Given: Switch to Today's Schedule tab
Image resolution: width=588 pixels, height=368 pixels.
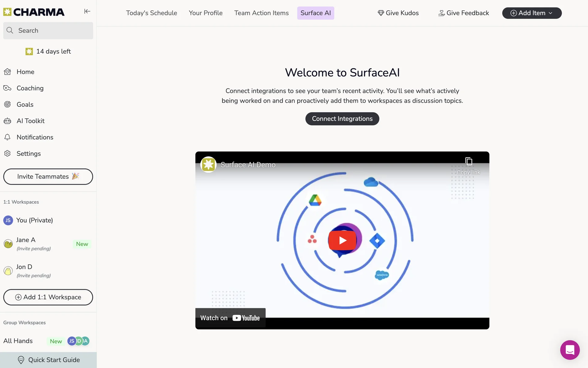Looking at the screenshot, I should tap(151, 13).
